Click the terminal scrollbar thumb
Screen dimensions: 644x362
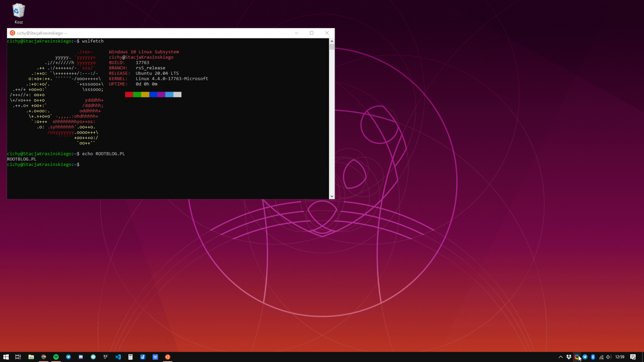pyautogui.click(x=331, y=47)
